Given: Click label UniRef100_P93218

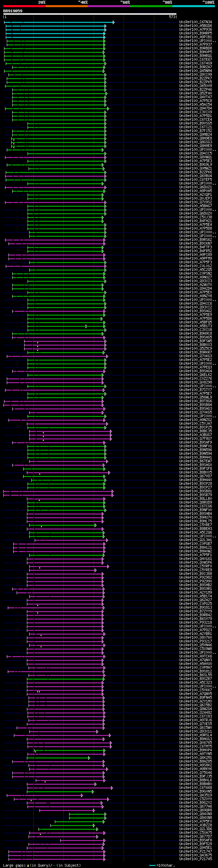Looking at the screenshot, I should click(x=196, y=623).
